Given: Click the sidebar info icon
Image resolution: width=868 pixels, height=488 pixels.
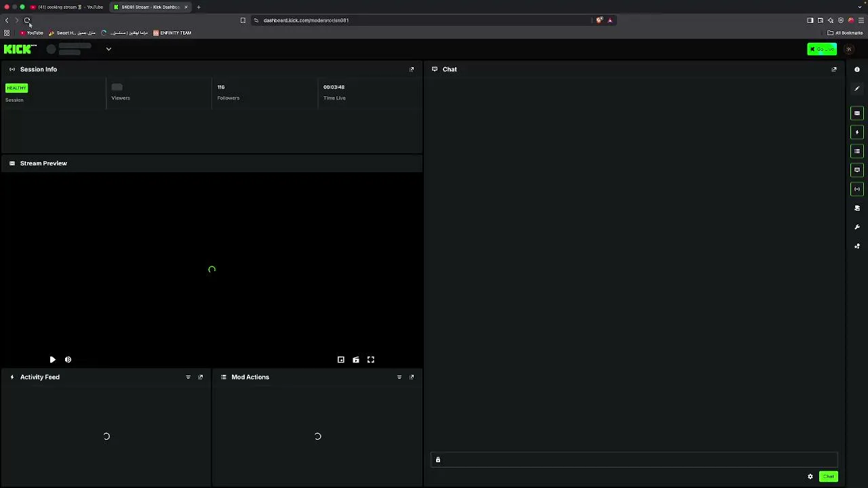Looking at the screenshot, I should [857, 69].
